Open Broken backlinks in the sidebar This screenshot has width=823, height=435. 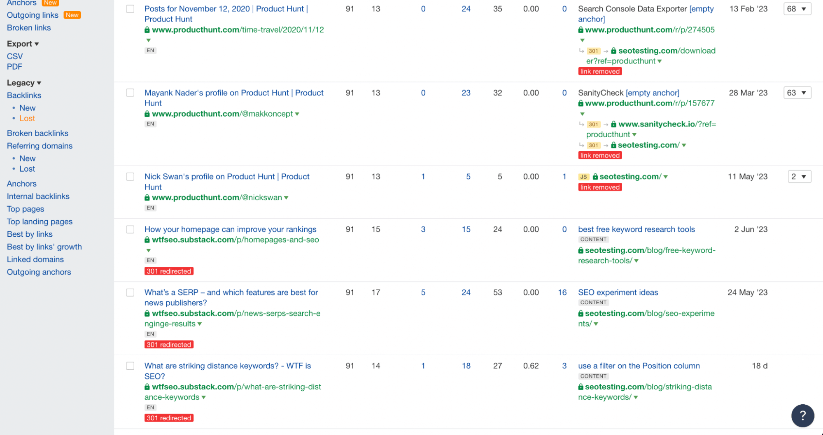(37, 133)
